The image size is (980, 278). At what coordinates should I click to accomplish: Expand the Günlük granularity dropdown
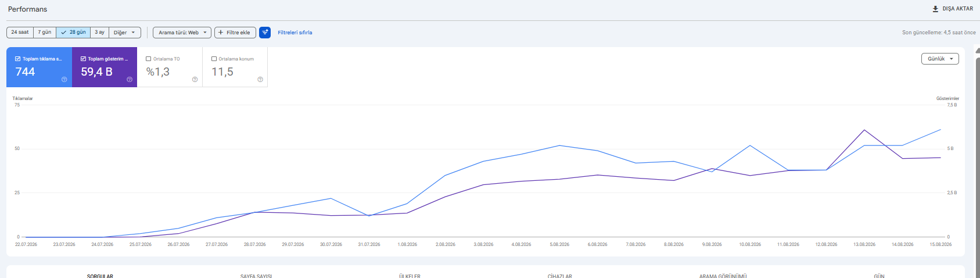tap(940, 59)
